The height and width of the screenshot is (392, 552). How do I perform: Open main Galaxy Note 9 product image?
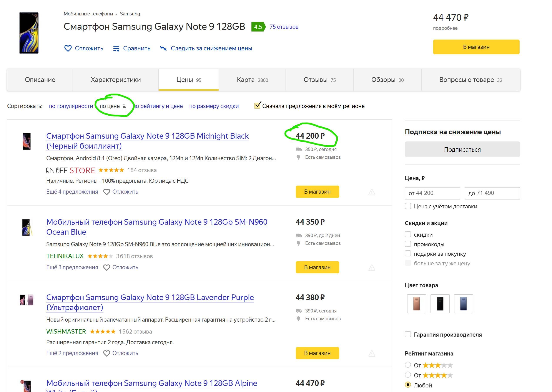click(29, 33)
